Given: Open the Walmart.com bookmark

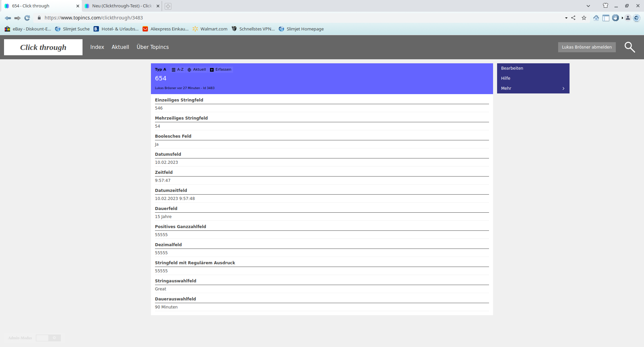Looking at the screenshot, I should pyautogui.click(x=214, y=29).
